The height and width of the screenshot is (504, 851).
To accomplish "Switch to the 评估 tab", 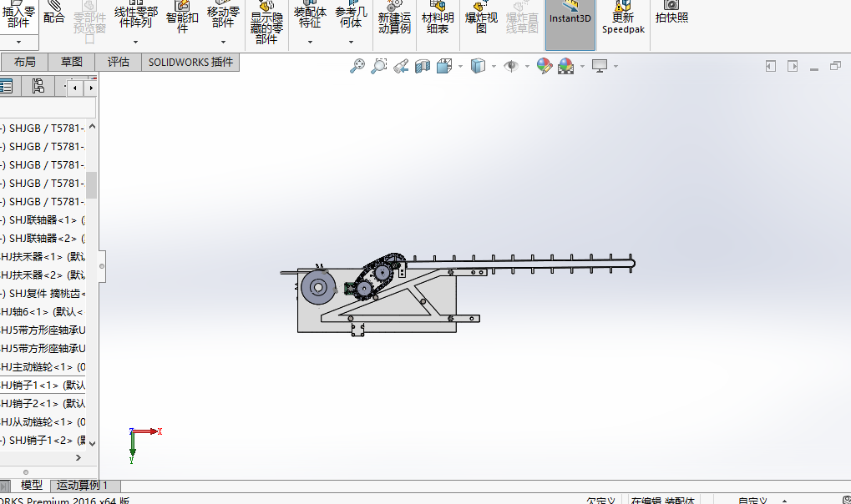I will (x=118, y=62).
